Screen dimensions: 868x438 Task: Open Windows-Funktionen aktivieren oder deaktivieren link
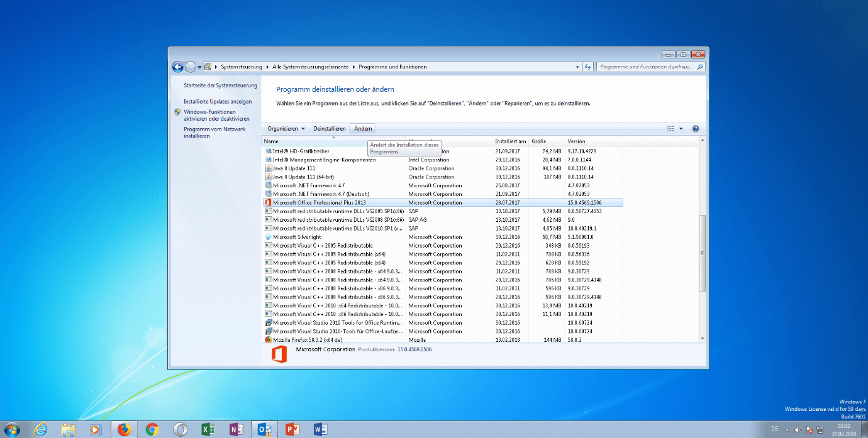point(216,115)
